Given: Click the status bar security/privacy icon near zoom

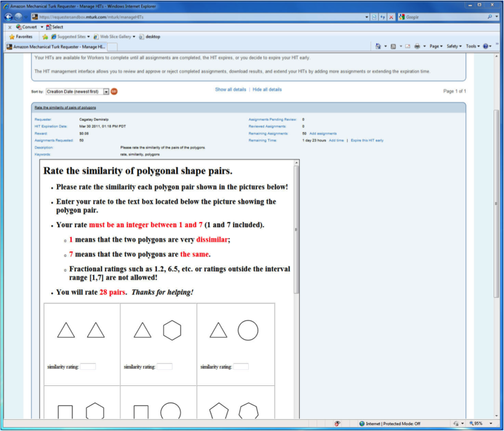Looking at the screenshot, I should tap(456, 424).
